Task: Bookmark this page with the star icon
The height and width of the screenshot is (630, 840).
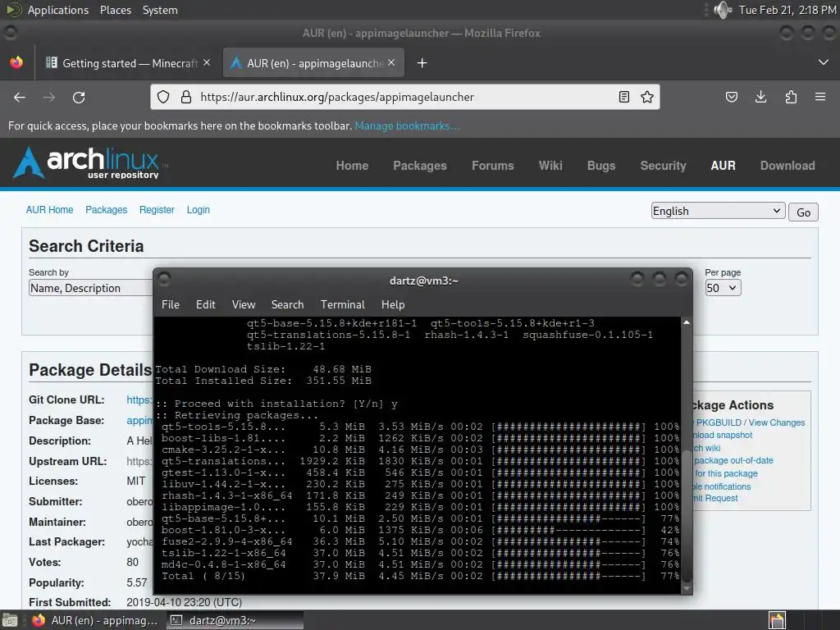Action: tap(647, 97)
